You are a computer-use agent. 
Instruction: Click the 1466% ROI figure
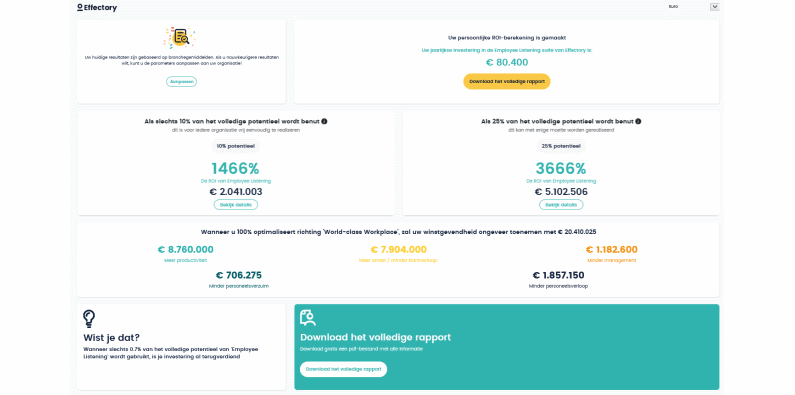[x=235, y=168]
